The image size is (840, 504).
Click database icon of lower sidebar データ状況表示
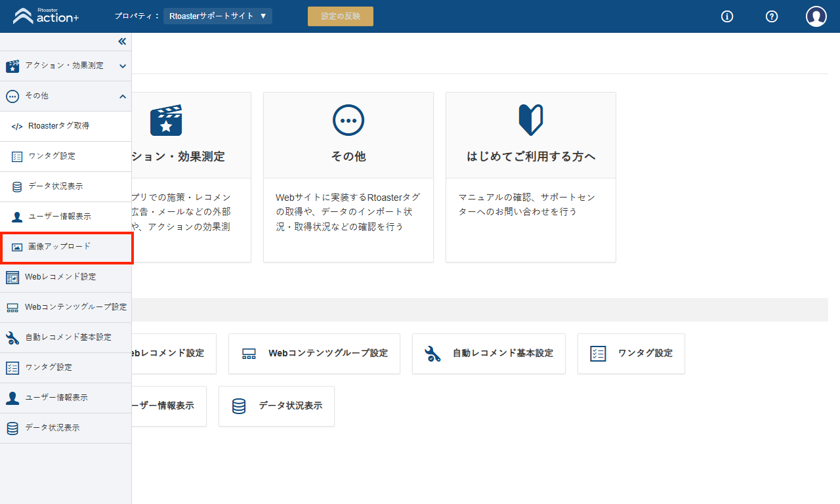(x=12, y=428)
